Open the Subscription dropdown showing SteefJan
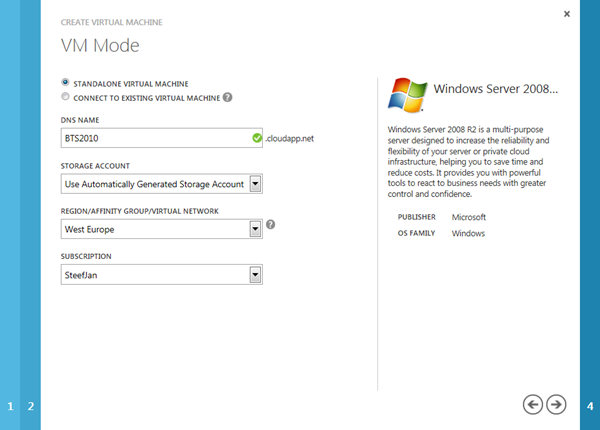Viewport: 600px width, 430px height. tap(255, 275)
